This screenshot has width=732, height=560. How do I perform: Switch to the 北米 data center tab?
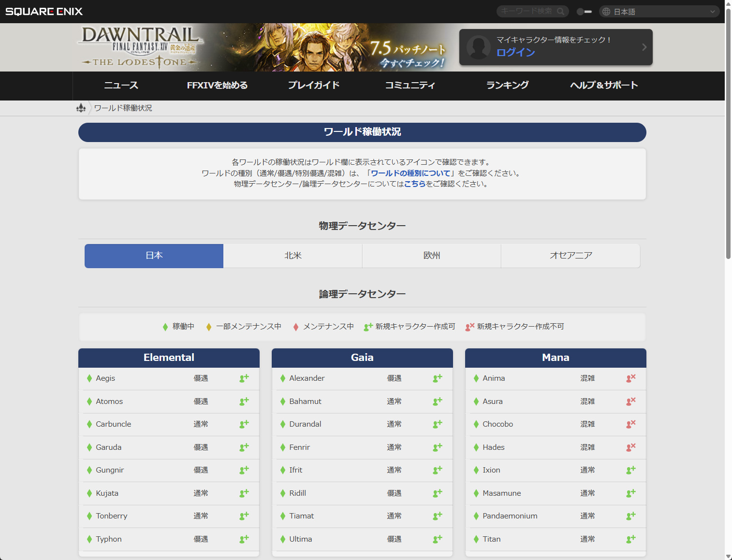(x=293, y=256)
